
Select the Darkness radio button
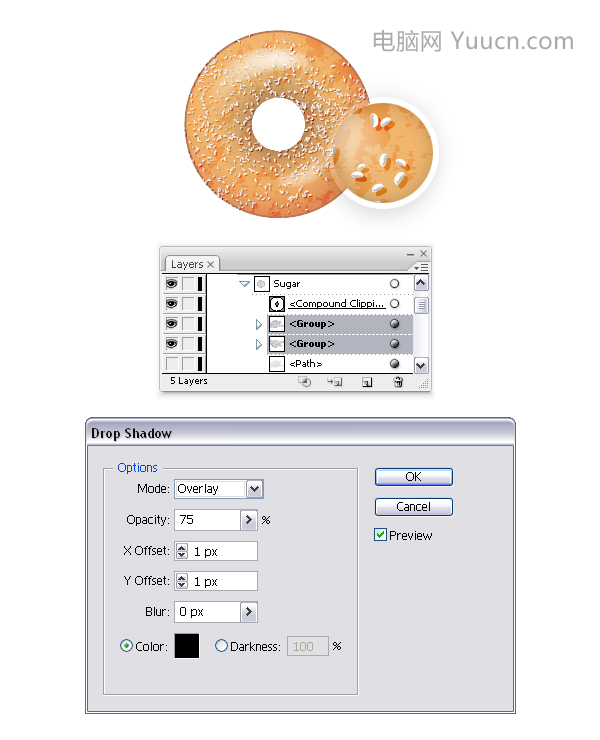(x=221, y=646)
